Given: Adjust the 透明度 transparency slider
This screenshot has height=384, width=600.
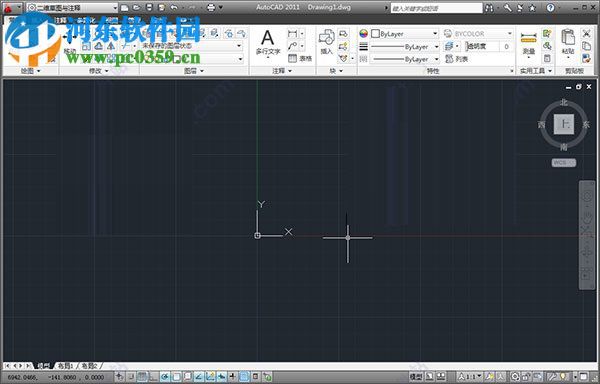Looking at the screenshot, I should tap(483, 46).
